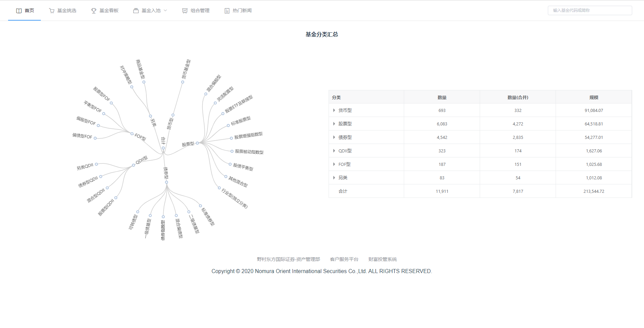
Task: Select the 股债平衡型 leaf node
Action: coord(230,165)
